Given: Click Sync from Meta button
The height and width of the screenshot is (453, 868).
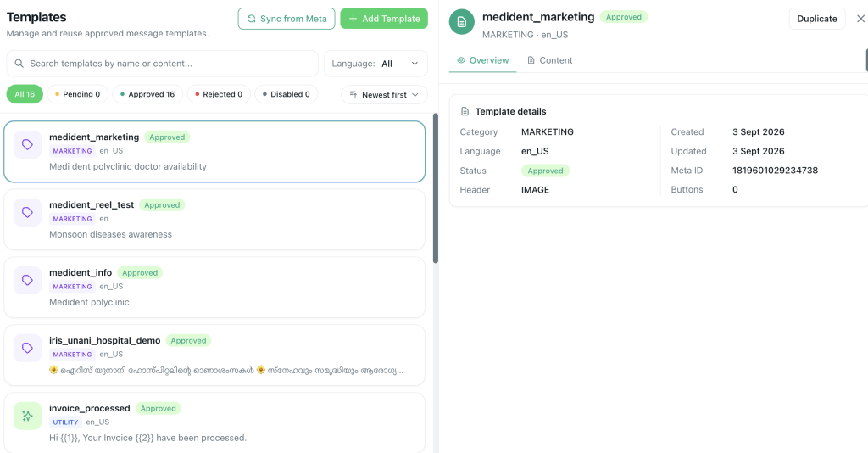Looking at the screenshot, I should (x=287, y=19).
